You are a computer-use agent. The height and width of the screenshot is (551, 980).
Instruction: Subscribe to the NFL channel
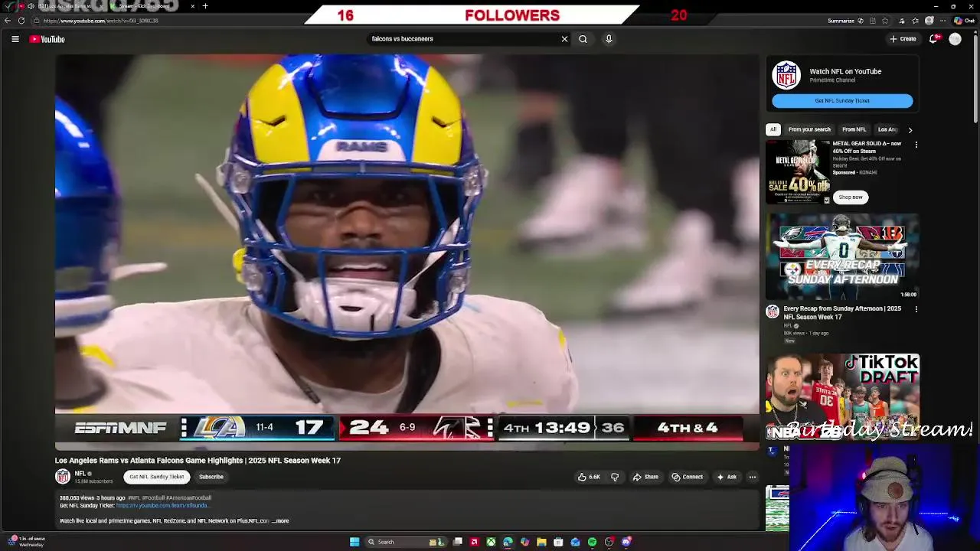[211, 477]
